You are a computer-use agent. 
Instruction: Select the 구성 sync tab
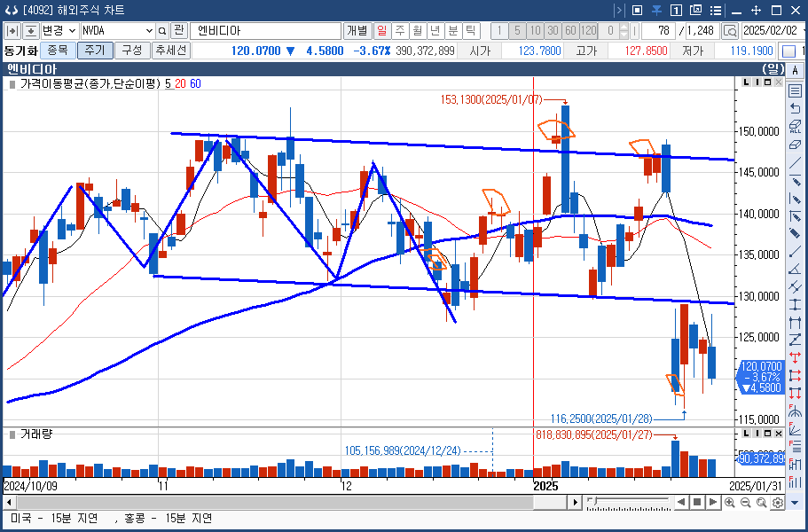pos(132,51)
